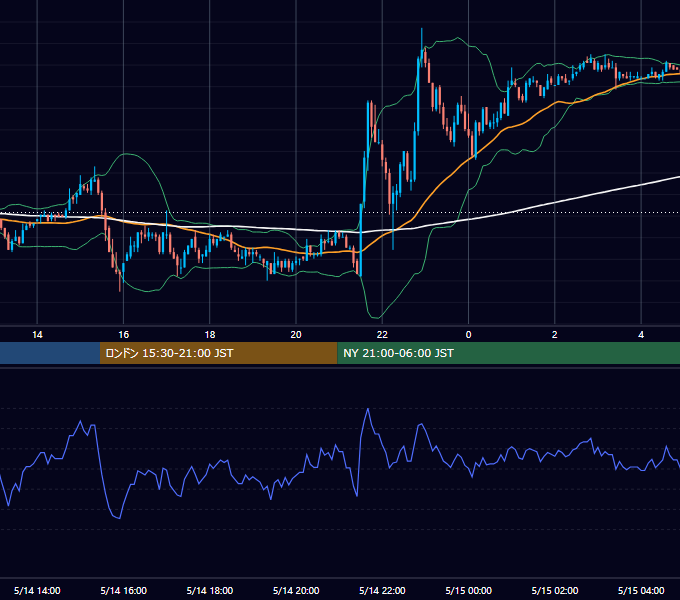Click the 22 hour label on the upper chart axis

point(382,335)
